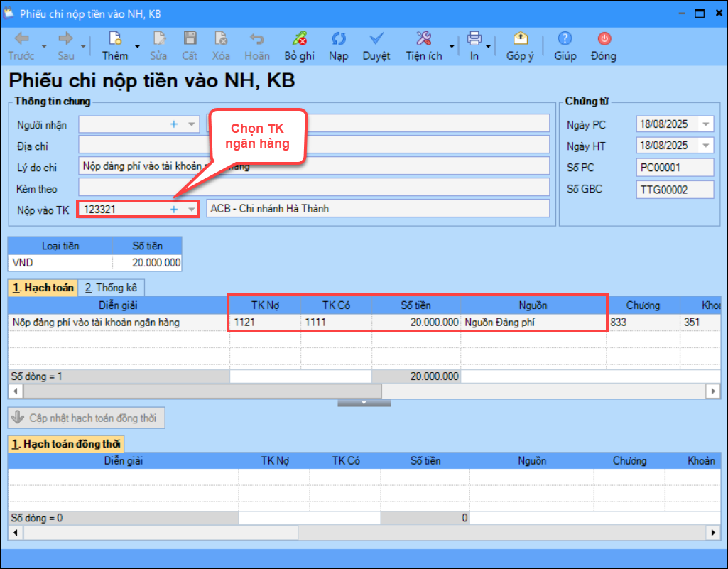728x569 pixels.
Task: Click Hạch toán đồng thời scrollbar right arrow
Action: (x=713, y=532)
